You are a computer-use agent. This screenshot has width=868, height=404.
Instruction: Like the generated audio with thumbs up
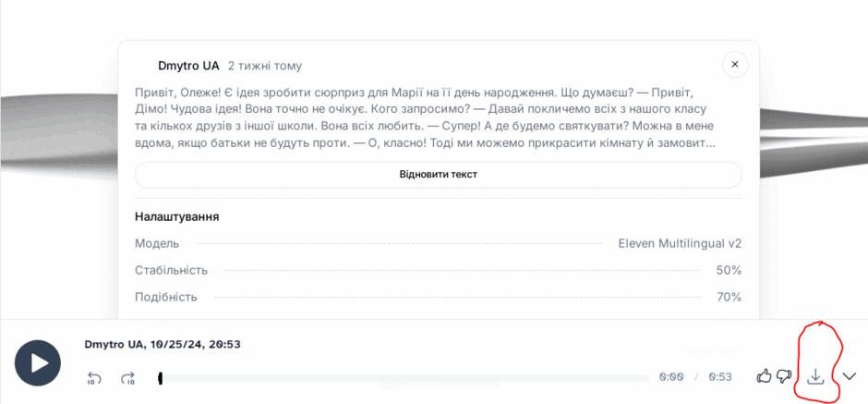click(765, 375)
